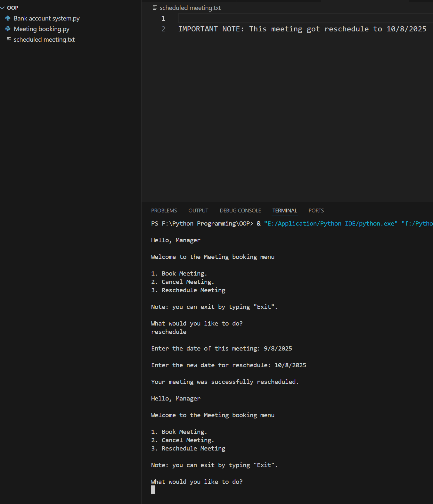
Task: Show the DEBUG CONSOLE tab
Action: point(240,211)
